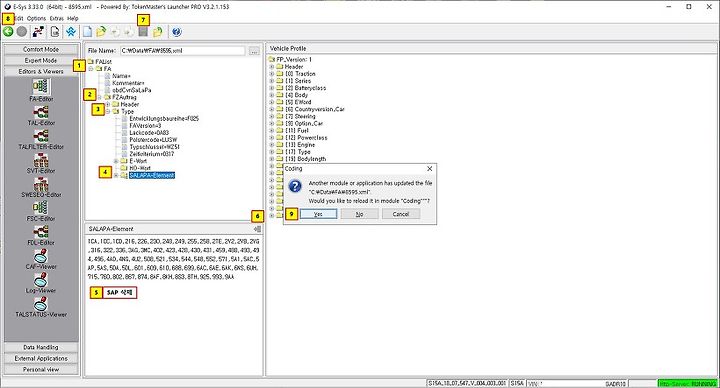Click the blue double-arrow toolbar icon
Image resolution: width=720 pixels, height=388 pixels.
point(71,31)
